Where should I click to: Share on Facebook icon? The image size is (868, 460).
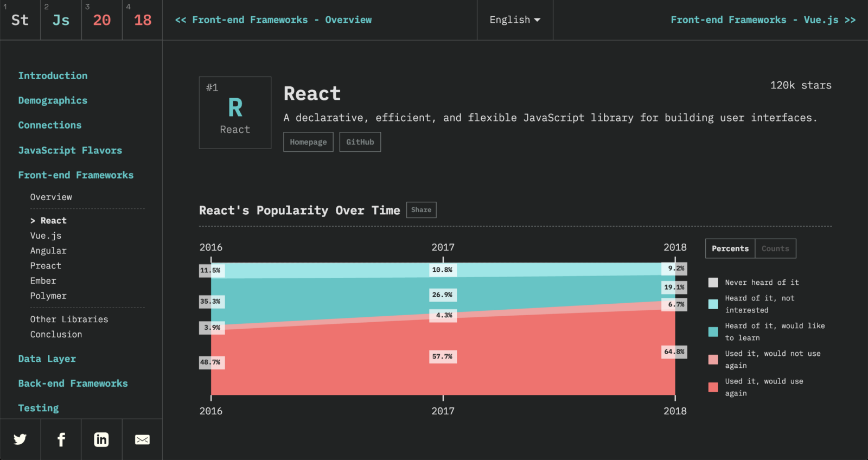61,439
